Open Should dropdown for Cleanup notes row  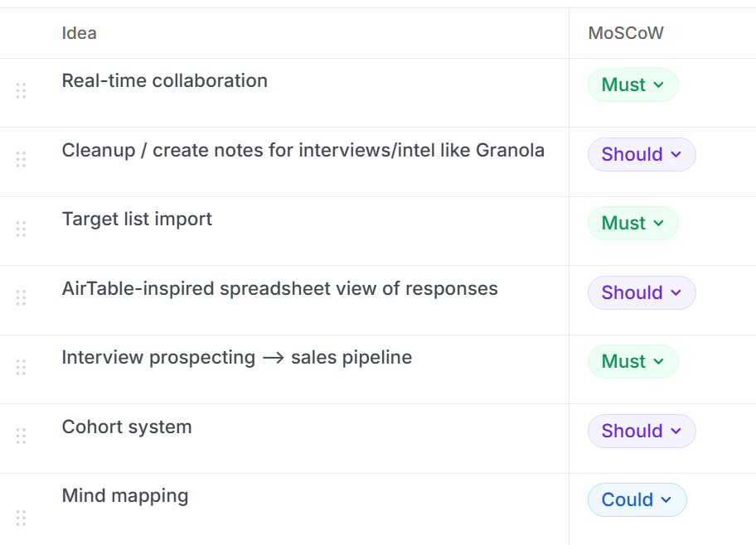tap(641, 154)
